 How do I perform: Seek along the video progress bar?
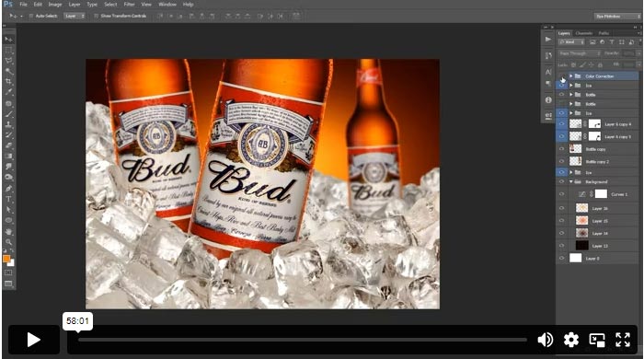coord(303,340)
